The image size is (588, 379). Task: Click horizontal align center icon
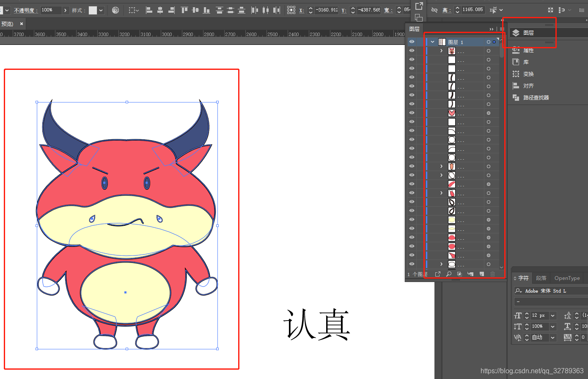(x=160, y=10)
